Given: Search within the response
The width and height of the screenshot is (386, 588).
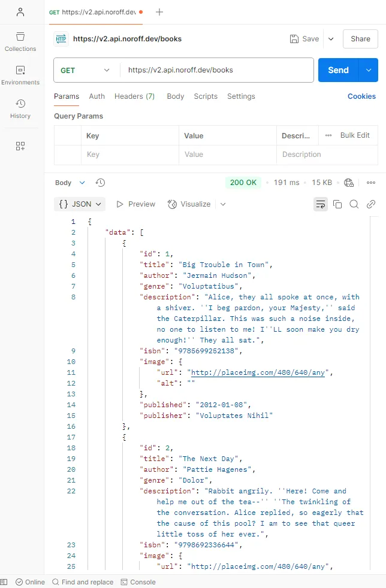Looking at the screenshot, I should click(354, 204).
